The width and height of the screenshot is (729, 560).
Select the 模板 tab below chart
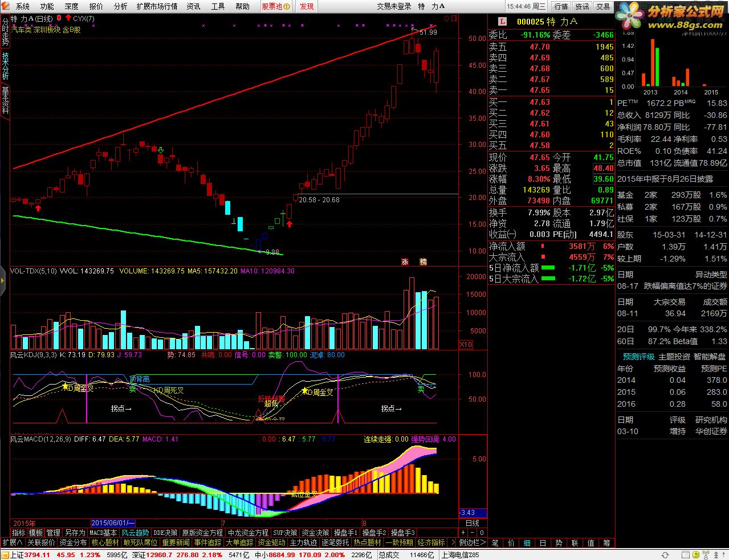(x=36, y=533)
